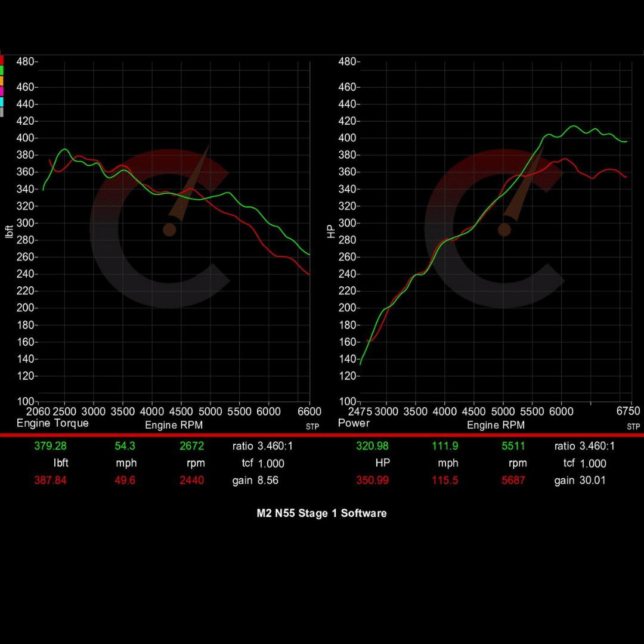Toggle the gray run swatch
644x644 pixels.
(x=2, y=110)
